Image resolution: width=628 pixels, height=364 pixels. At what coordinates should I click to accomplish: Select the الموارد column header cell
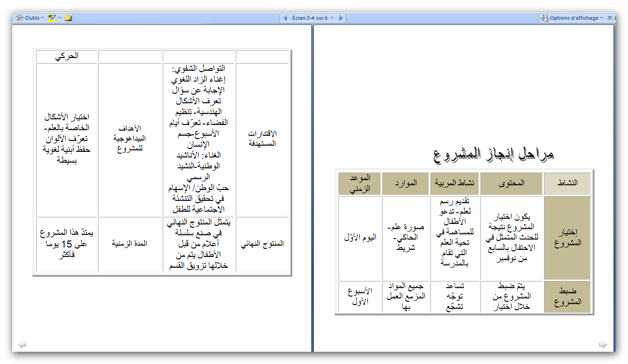pyautogui.click(x=405, y=183)
